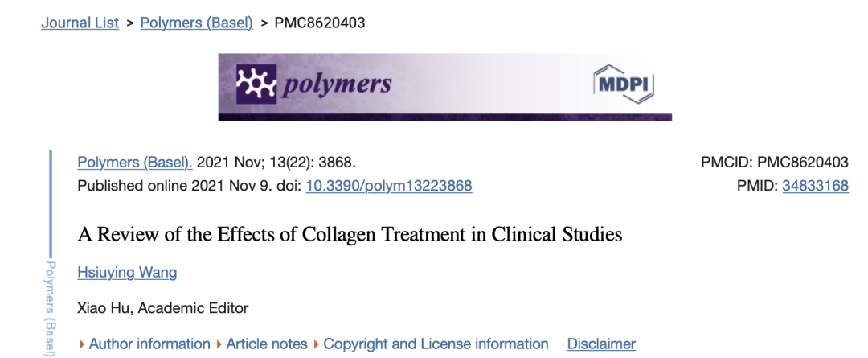Click the polymers molecule logo icon

pyautogui.click(x=254, y=83)
